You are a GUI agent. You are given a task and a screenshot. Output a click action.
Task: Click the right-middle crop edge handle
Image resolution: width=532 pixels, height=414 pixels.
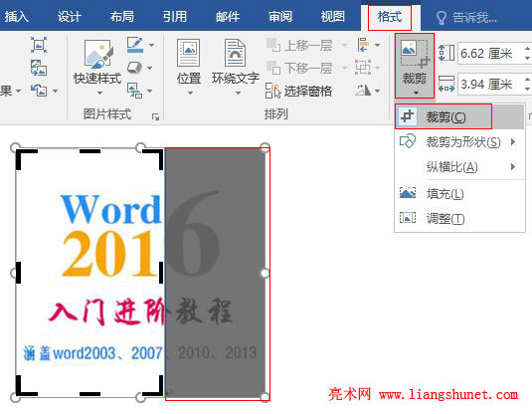click(x=161, y=273)
